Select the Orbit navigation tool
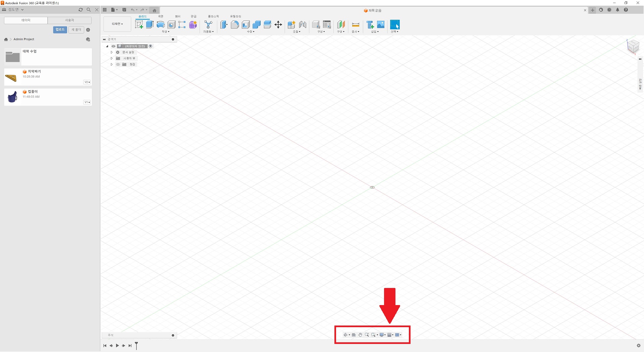The height and width of the screenshot is (352, 644). coord(345,335)
